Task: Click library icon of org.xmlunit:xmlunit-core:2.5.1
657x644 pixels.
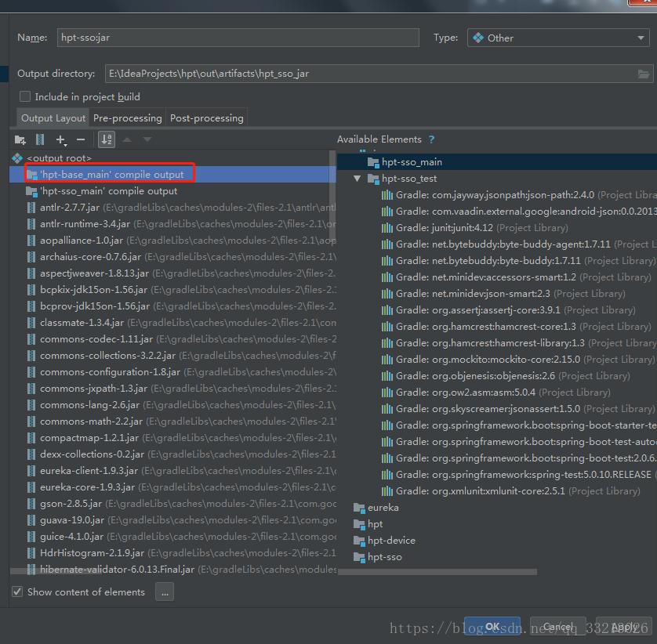Action: (x=387, y=490)
